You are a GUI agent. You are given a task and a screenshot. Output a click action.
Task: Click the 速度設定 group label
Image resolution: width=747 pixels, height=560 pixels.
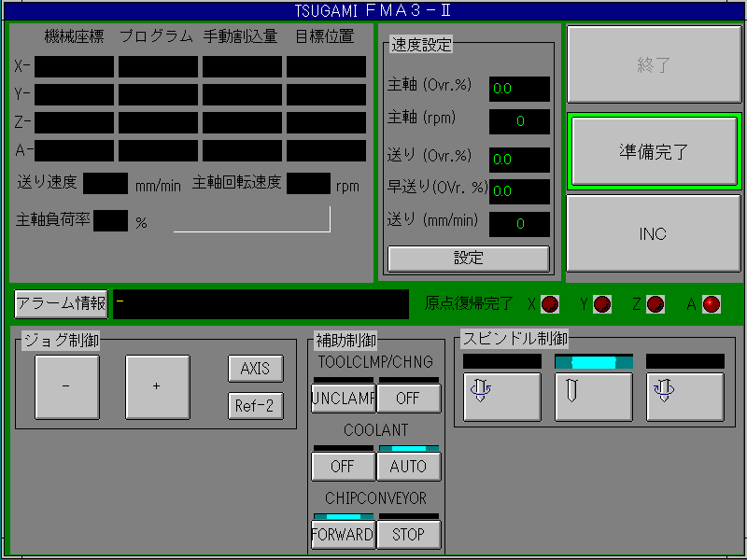tap(421, 45)
